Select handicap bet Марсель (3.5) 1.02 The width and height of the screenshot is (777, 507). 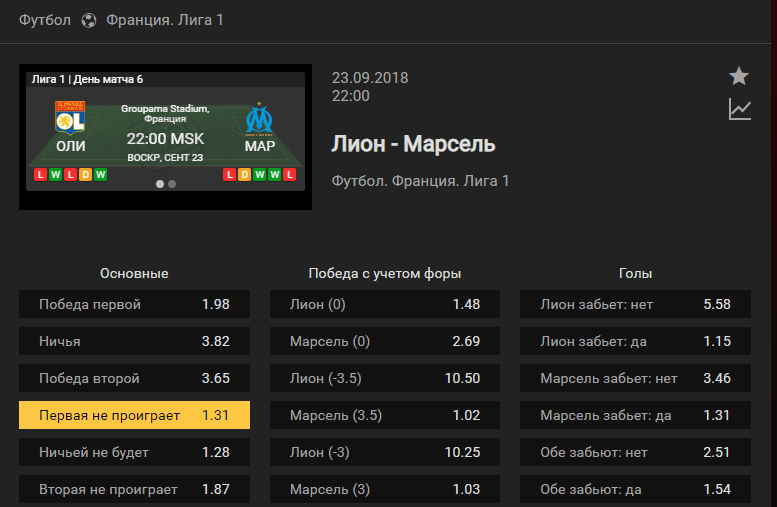click(385, 415)
